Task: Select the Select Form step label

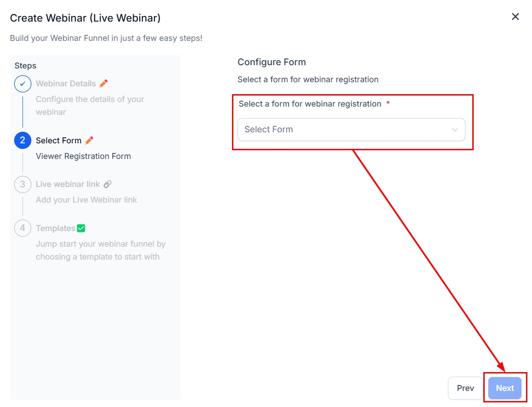Action: tap(58, 141)
